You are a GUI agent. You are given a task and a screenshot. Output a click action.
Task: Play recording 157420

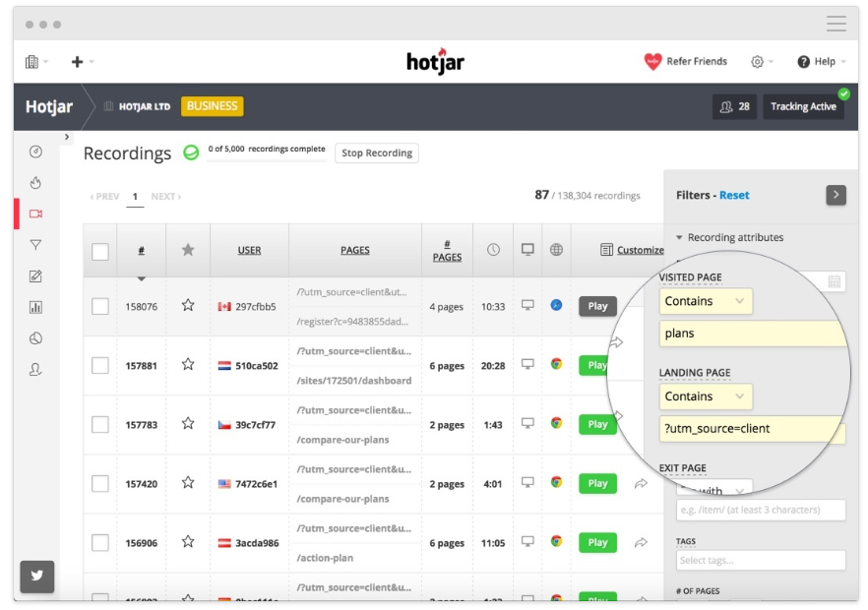[598, 484]
